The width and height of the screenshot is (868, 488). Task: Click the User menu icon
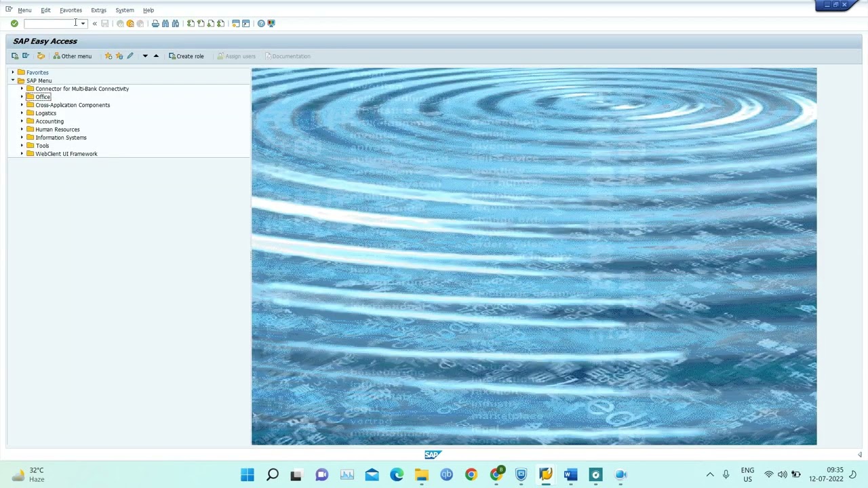(15, 56)
